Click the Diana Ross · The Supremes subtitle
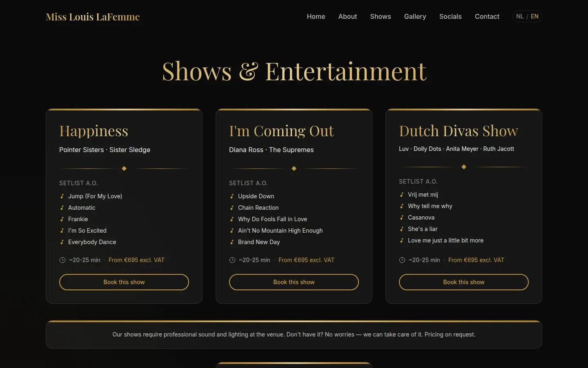The image size is (588, 368). pyautogui.click(x=271, y=150)
